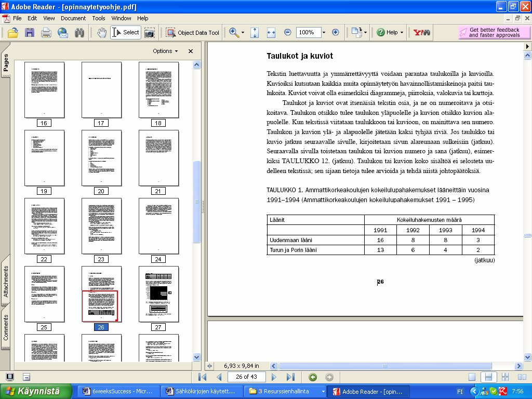The height and width of the screenshot is (399, 532).
Task: Activate the Hand tool
Action: point(101,33)
